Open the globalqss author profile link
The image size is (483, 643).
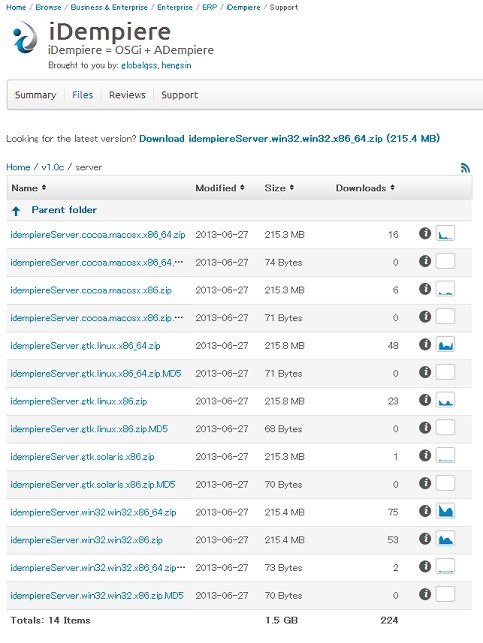pyautogui.click(x=139, y=65)
